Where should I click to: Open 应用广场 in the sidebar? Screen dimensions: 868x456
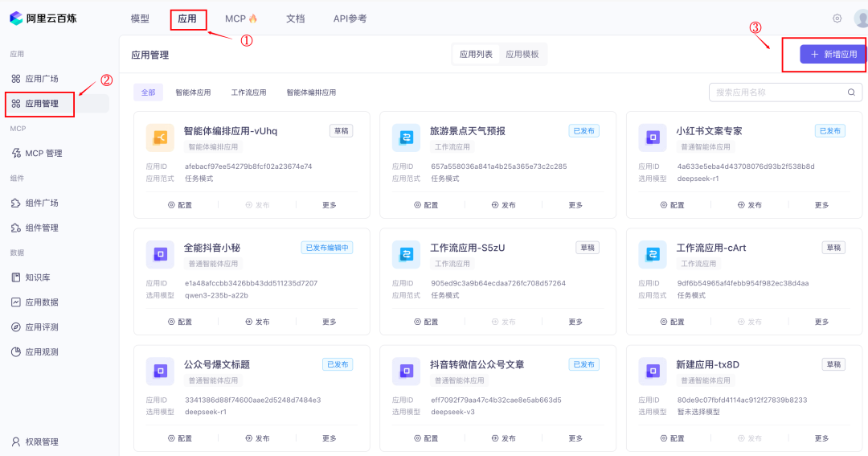(35, 79)
